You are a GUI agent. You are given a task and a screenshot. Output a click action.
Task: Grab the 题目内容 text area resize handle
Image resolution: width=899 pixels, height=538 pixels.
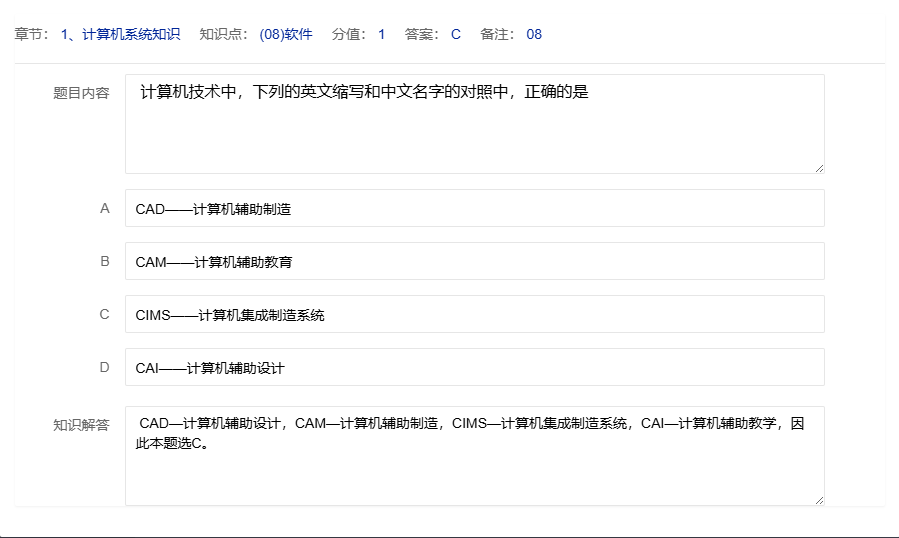[819, 168]
